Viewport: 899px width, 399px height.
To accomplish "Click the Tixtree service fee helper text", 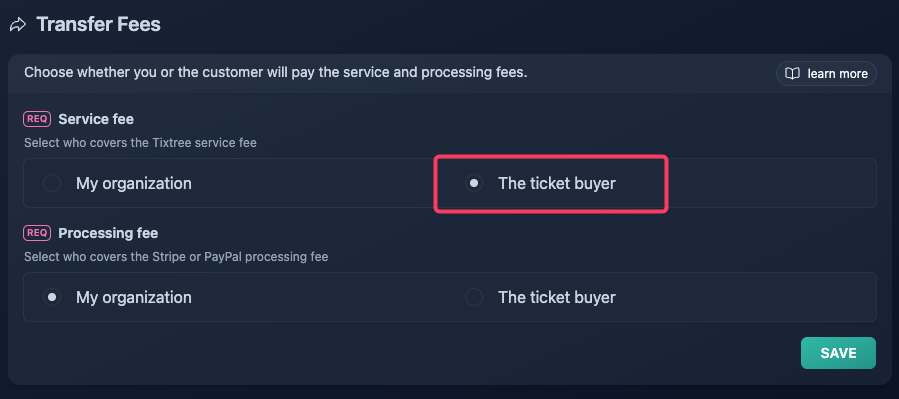I will (x=140, y=143).
